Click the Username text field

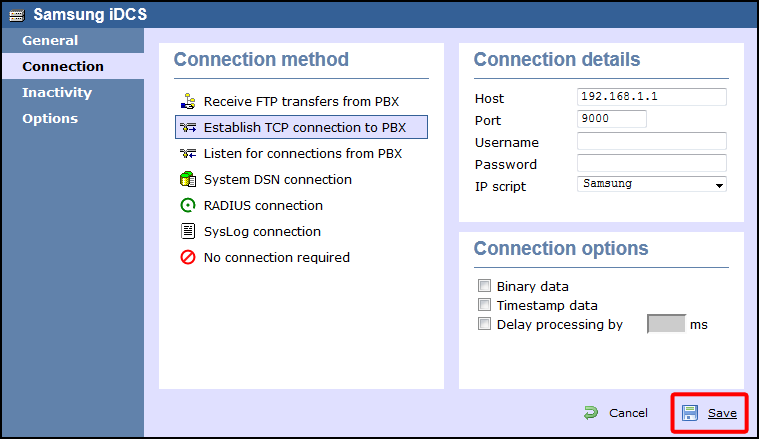click(x=652, y=141)
